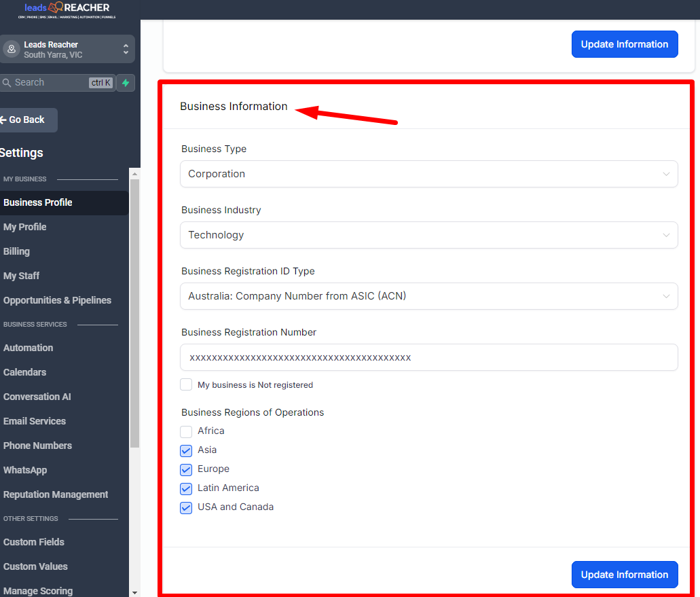Click the Go Back button

[28, 120]
